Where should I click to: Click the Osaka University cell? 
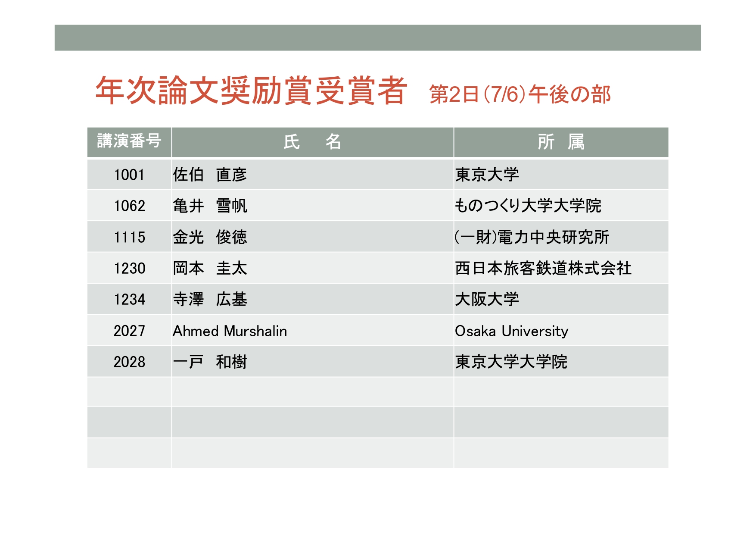point(511,331)
